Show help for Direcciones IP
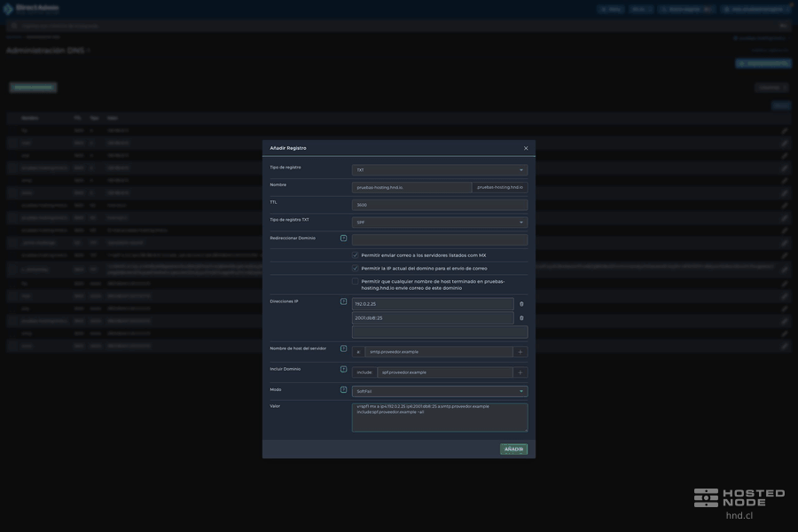Viewport: 798px width, 532px height. (343, 301)
